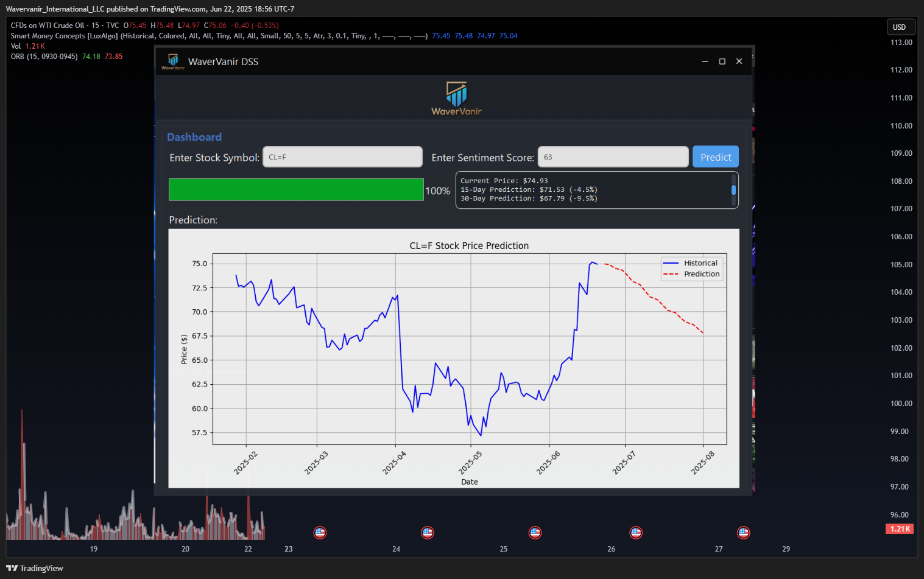924x579 pixels.
Task: Click the date label 29 on time axis
Action: [786, 549]
